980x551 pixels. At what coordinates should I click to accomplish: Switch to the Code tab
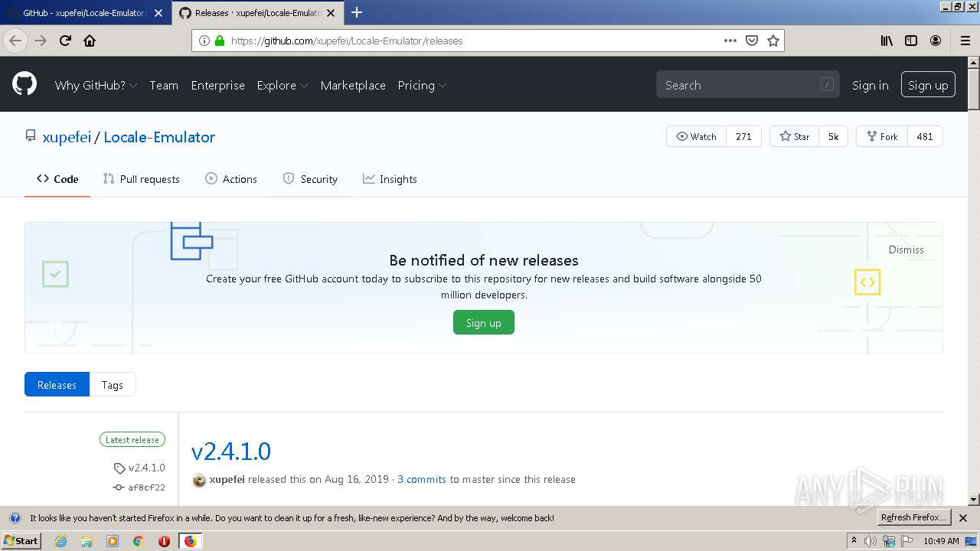[57, 179]
